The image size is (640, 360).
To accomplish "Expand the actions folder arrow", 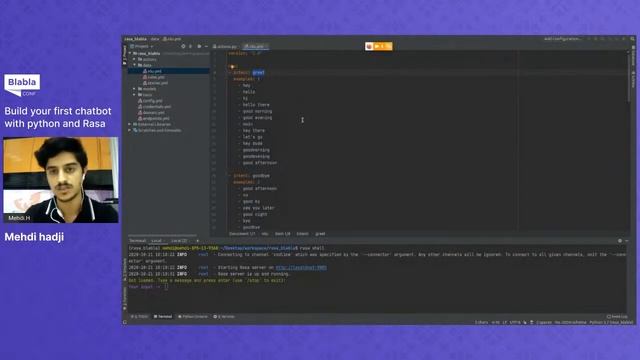I will pyautogui.click(x=134, y=59).
